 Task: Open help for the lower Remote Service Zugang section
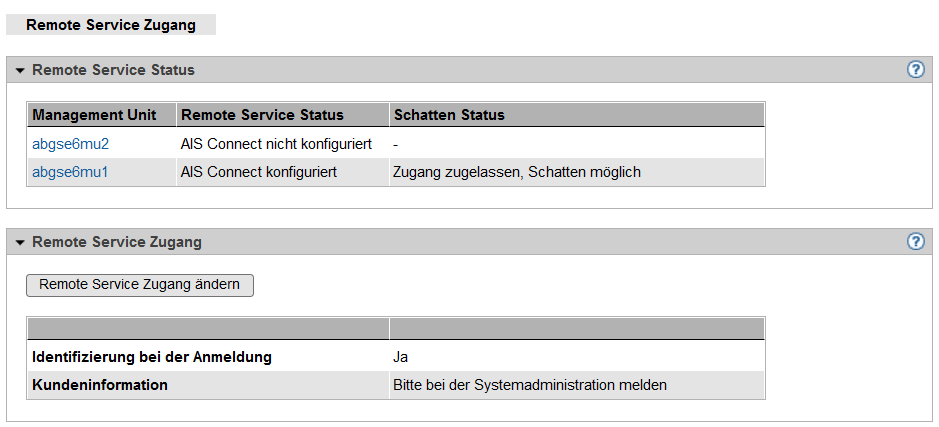coord(915,242)
